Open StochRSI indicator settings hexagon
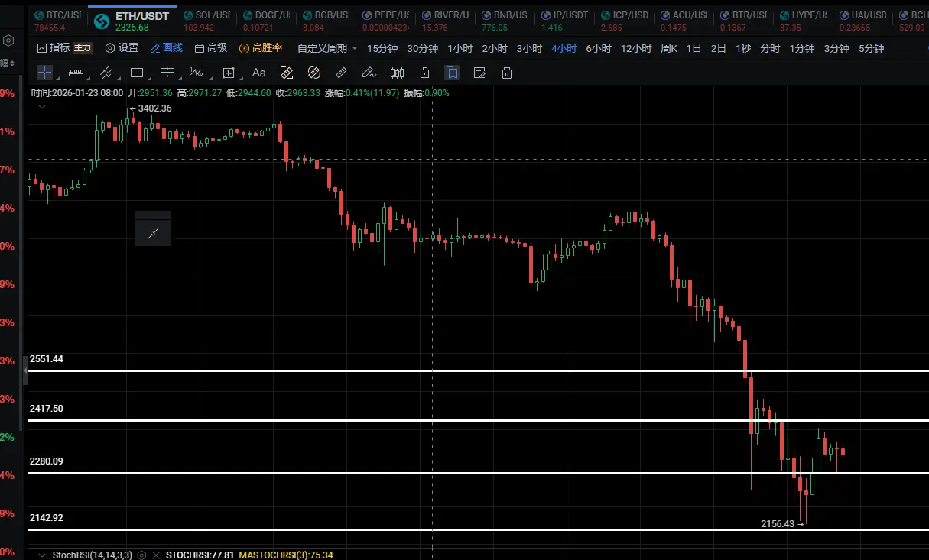 142,555
